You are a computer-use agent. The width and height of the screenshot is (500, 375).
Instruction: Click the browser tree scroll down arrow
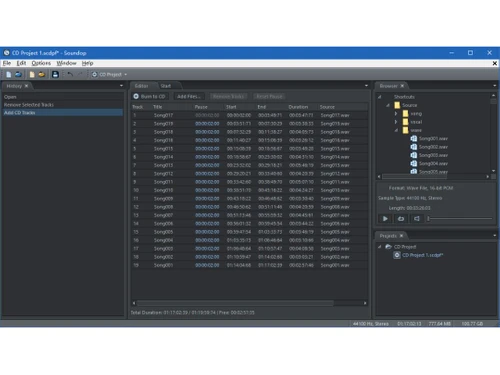(494, 171)
